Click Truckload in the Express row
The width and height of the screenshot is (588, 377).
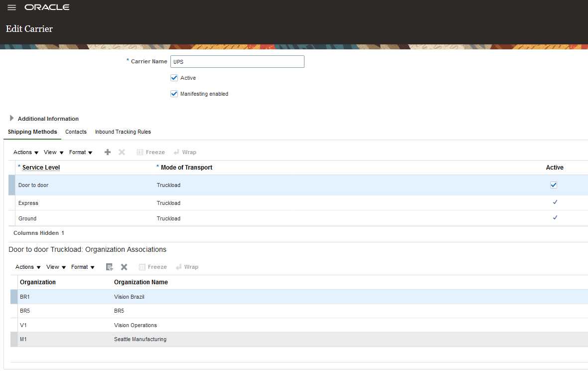pyautogui.click(x=168, y=203)
